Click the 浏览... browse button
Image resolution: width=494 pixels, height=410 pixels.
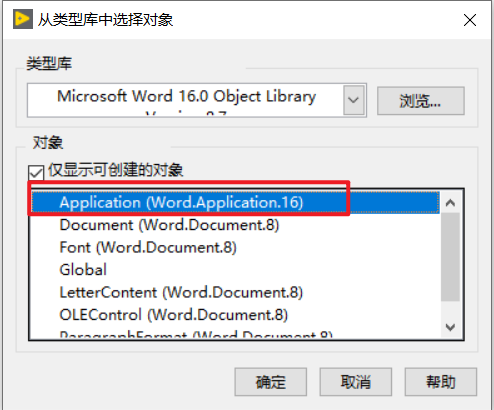[x=421, y=101]
